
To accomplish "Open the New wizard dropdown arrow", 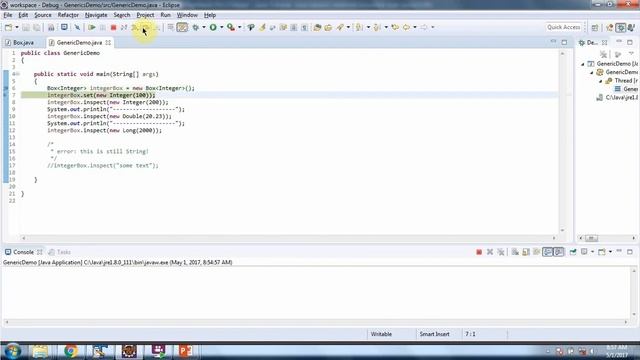I will pos(17,27).
